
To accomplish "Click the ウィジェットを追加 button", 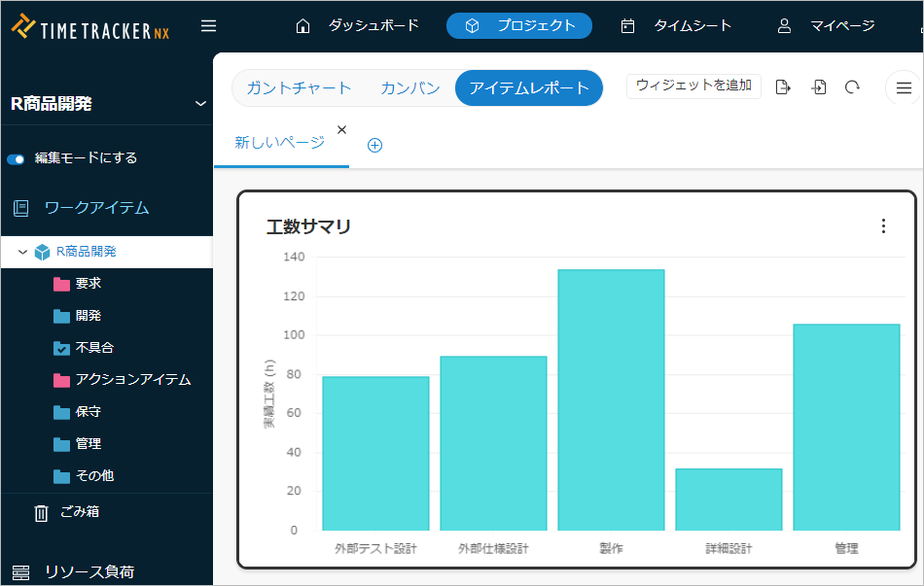I will click(x=693, y=86).
